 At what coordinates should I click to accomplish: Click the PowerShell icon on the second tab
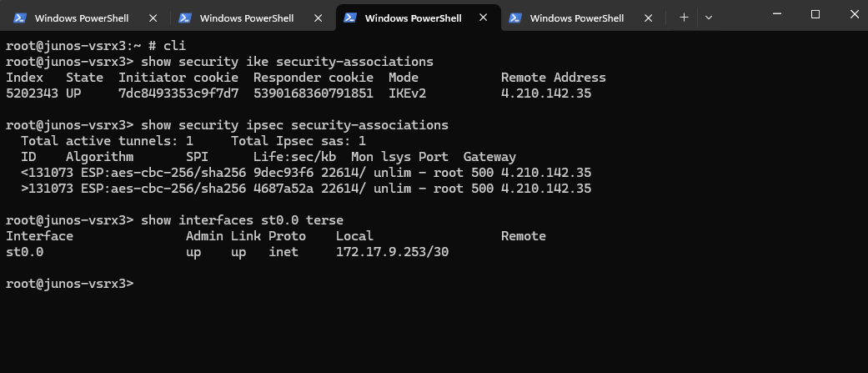pyautogui.click(x=185, y=18)
